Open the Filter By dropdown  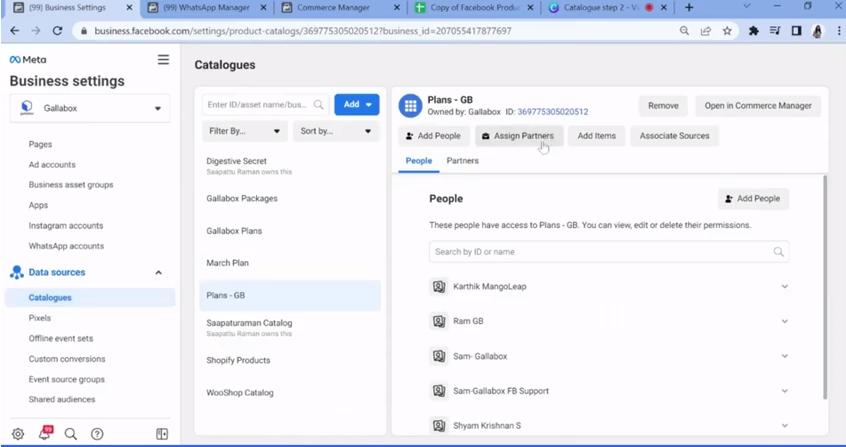[244, 131]
